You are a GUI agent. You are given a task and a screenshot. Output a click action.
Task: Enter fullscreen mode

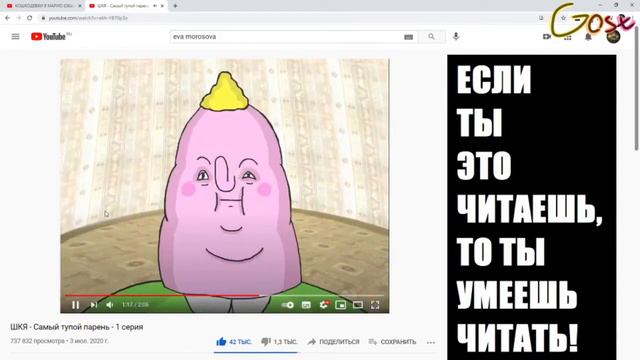point(375,305)
